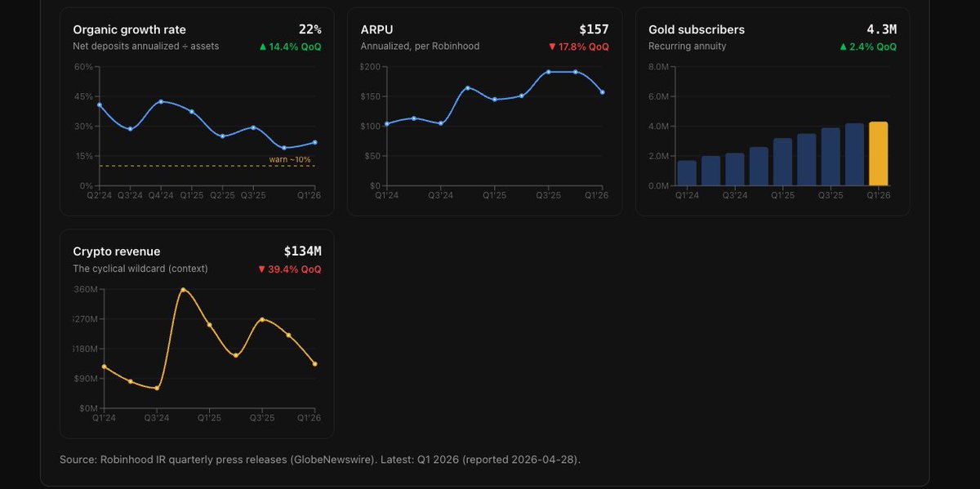Screen dimensions: 980x489
Task: Select the Q3'25 peak data point on ARPU chart
Action: point(548,72)
